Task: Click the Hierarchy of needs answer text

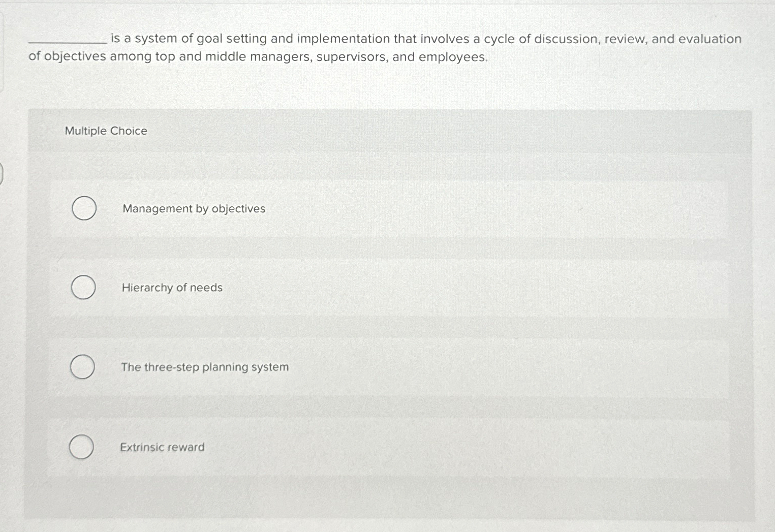Action: pyautogui.click(x=172, y=288)
